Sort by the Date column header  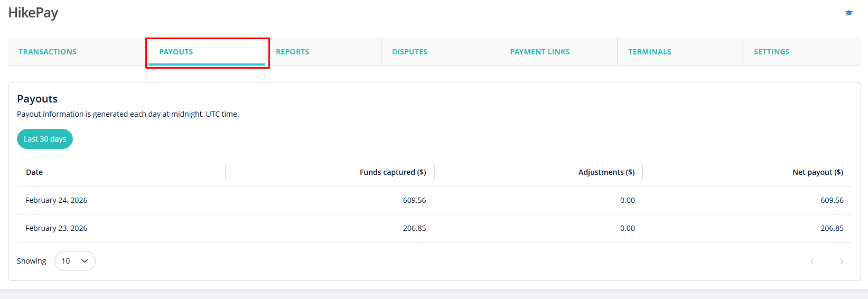pyautogui.click(x=34, y=172)
